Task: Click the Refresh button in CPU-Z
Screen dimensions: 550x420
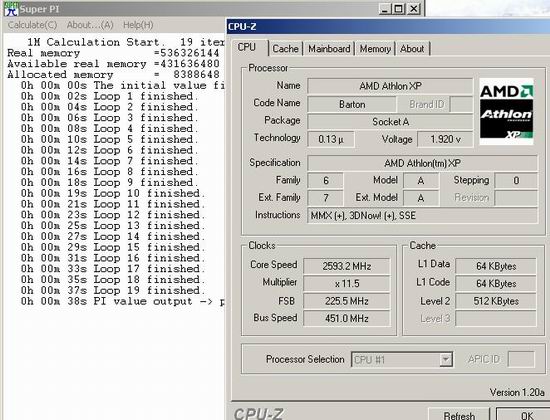Action: (x=459, y=414)
